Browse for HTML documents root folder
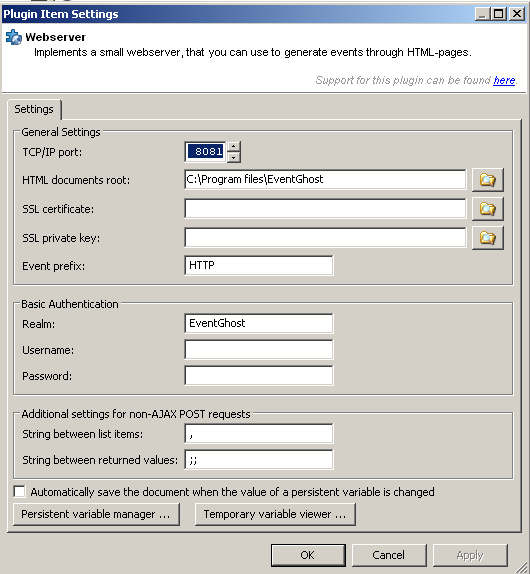Screen dimensions: 530x574 coord(488,180)
